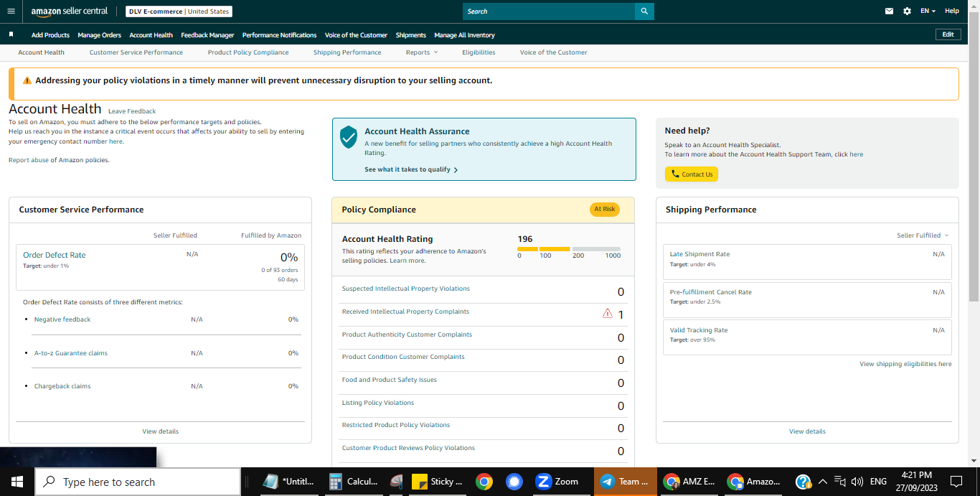Click Help in the header
This screenshot has width=980, height=496.
pyautogui.click(x=952, y=11)
